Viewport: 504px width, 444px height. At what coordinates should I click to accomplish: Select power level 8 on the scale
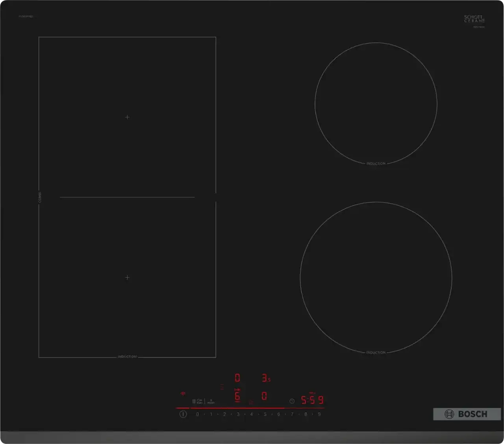[x=306, y=414]
